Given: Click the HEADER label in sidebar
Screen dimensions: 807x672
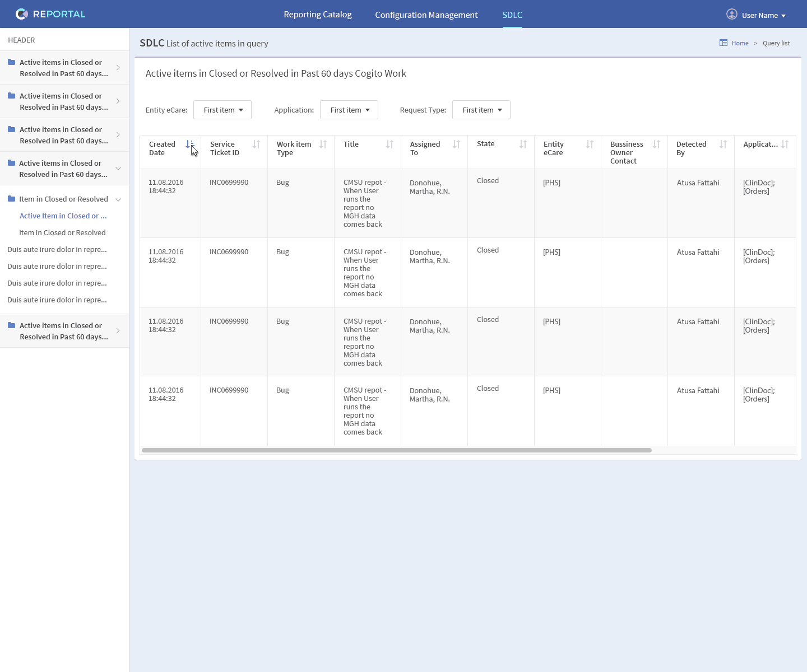Looking at the screenshot, I should (x=21, y=40).
